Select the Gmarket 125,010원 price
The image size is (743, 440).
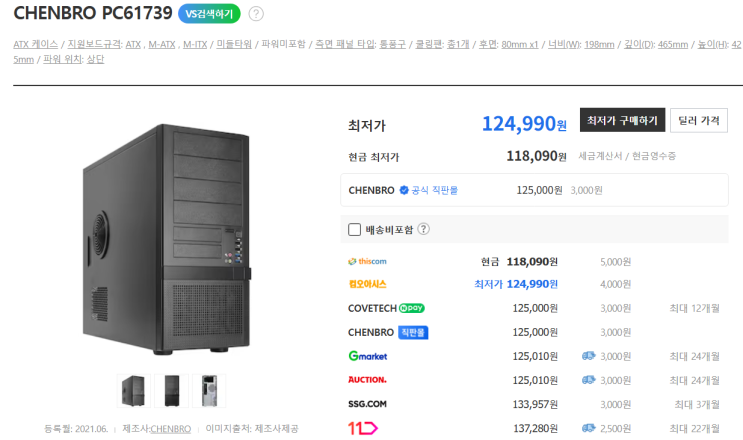point(535,356)
